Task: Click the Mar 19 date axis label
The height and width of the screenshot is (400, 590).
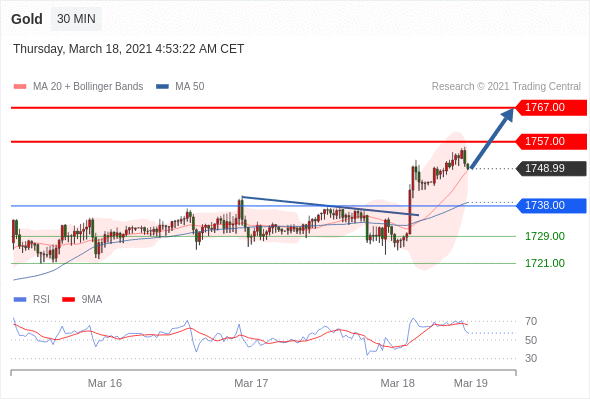Action: (471, 383)
